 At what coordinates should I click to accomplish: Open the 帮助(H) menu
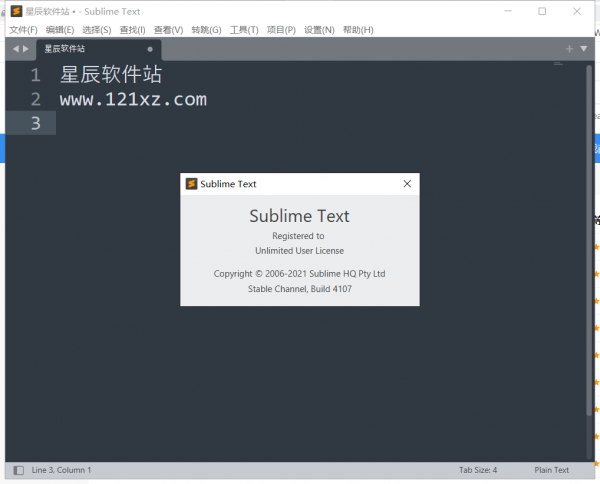(358, 30)
